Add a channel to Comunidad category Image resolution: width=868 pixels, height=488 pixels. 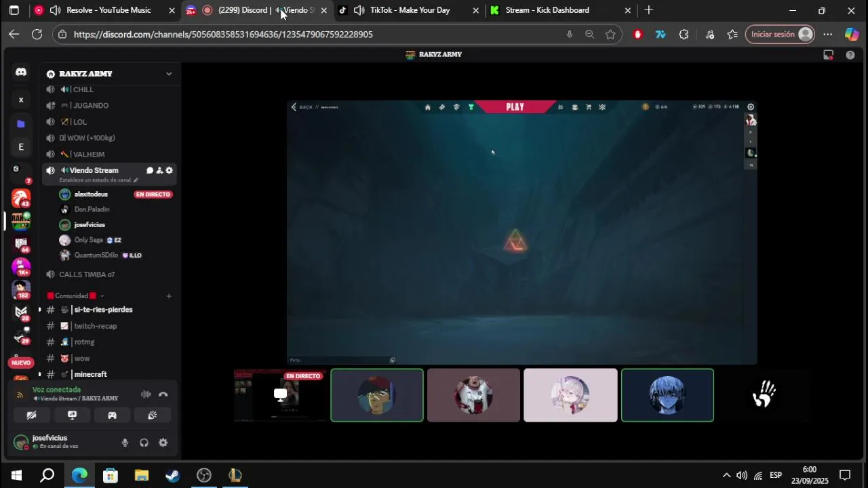point(169,296)
